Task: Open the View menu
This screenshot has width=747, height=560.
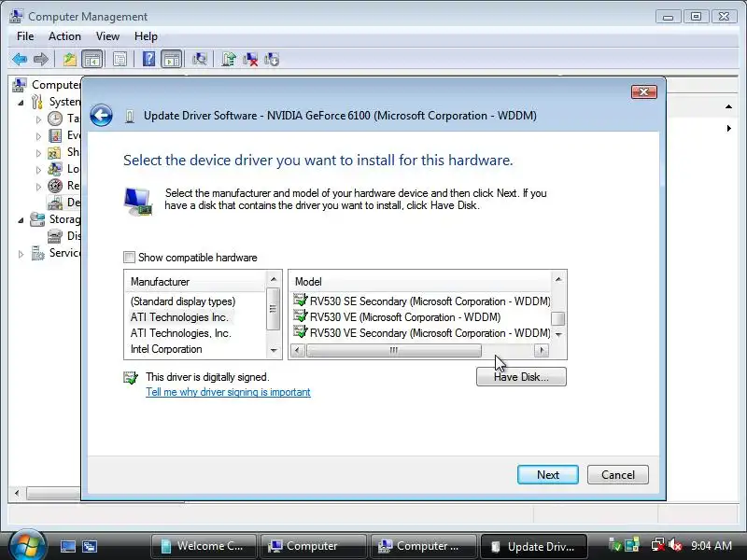Action: 107,36
